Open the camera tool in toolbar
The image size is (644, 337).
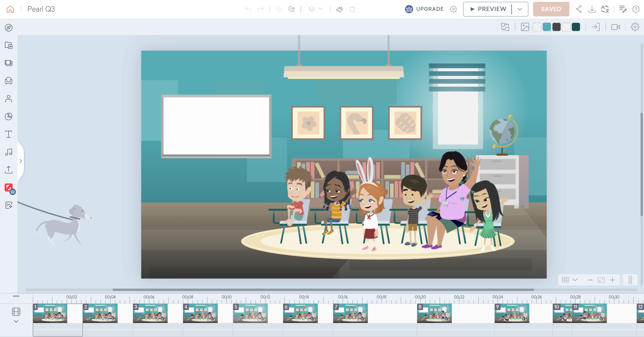tap(615, 27)
